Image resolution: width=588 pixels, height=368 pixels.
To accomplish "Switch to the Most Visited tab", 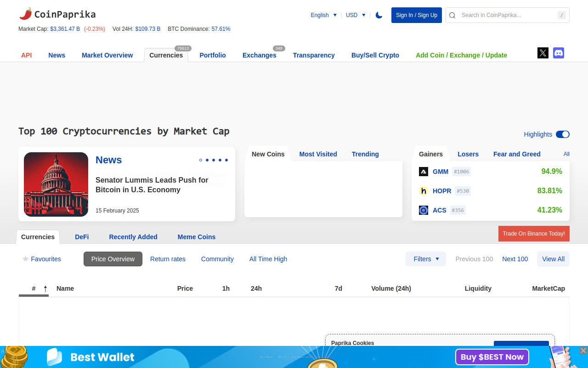I will (318, 154).
